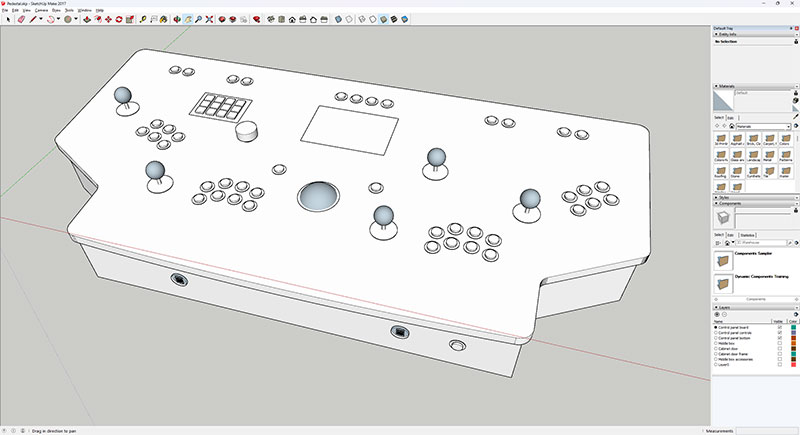Click the color swatch of Layer0

(x=793, y=365)
